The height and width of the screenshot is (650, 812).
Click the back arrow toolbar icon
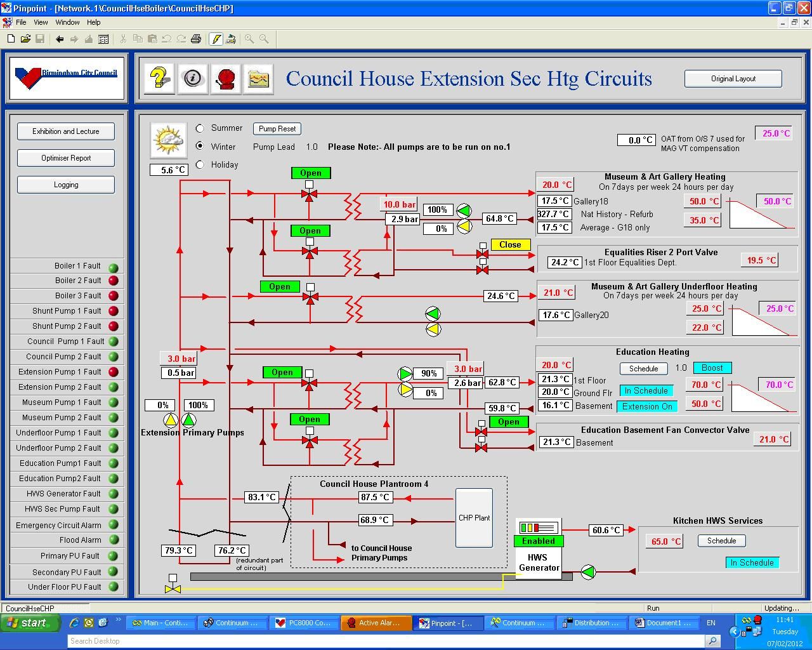tap(60, 39)
